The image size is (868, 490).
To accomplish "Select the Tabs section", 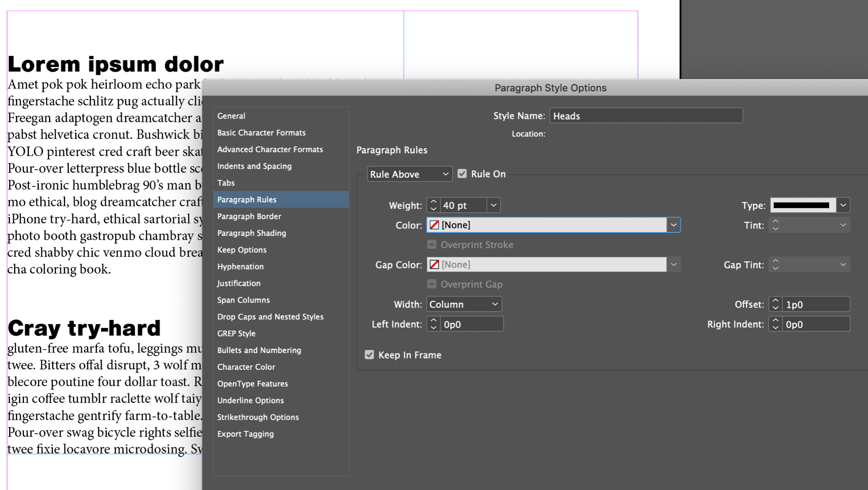I will 281,183.
